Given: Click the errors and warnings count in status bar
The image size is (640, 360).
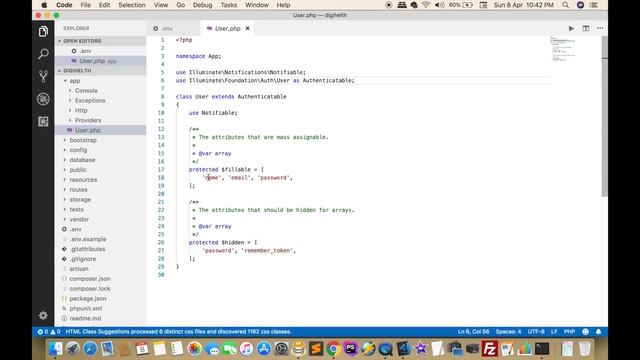Looking at the screenshot, I should [x=49, y=331].
